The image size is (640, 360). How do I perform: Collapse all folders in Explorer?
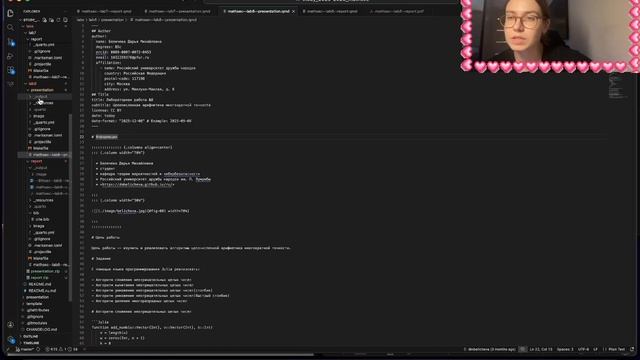[x=65, y=20]
